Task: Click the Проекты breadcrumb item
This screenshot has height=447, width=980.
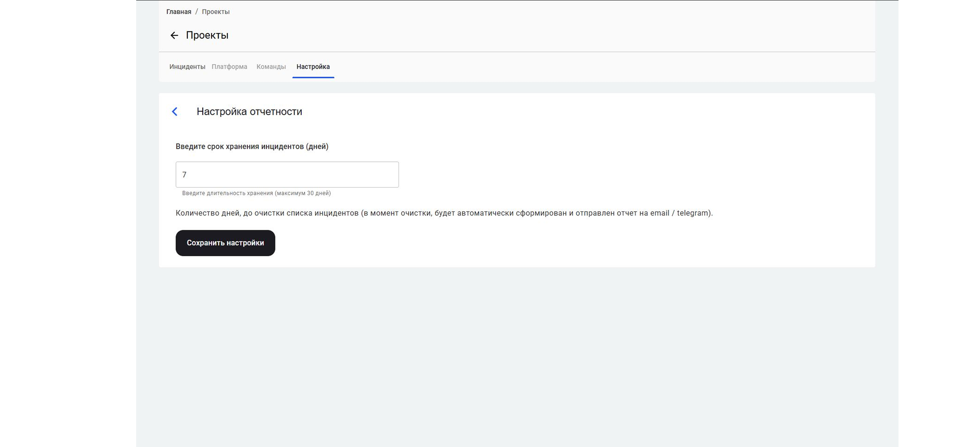Action: click(215, 12)
